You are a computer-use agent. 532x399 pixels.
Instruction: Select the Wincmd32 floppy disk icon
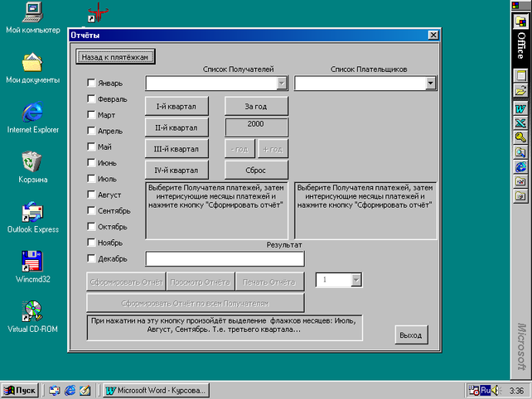pyautogui.click(x=32, y=262)
